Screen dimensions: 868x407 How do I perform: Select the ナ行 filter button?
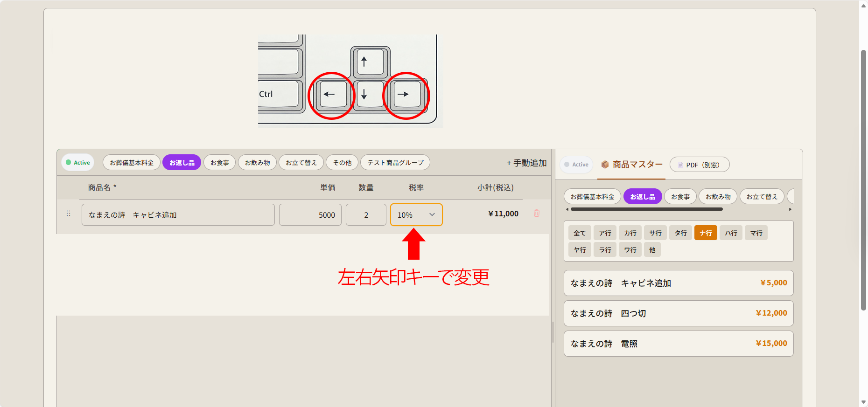[x=706, y=233]
